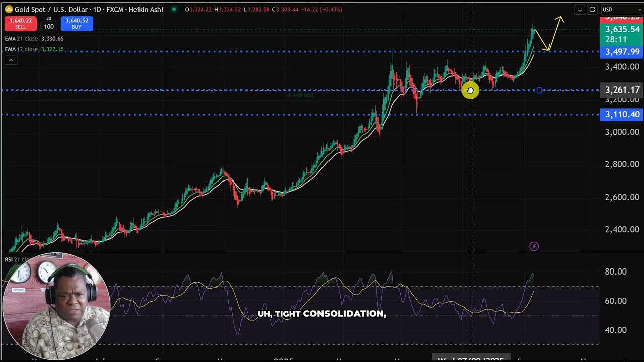The image size is (644, 362).
Task: Click the high value H3,324.22
Action: point(227,9)
